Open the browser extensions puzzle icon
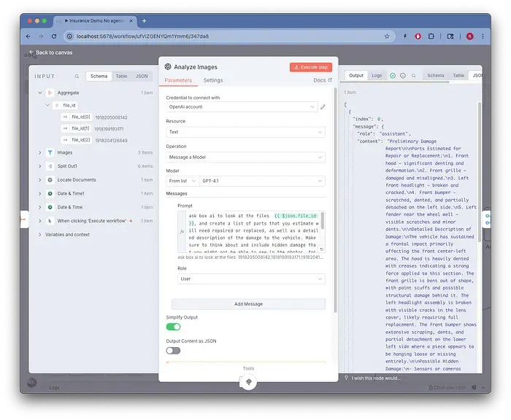 click(431, 36)
